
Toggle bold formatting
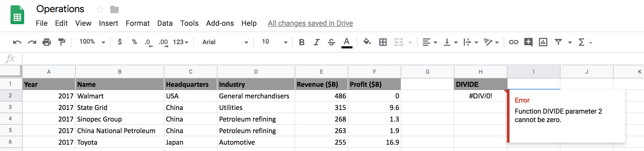pyautogui.click(x=302, y=42)
